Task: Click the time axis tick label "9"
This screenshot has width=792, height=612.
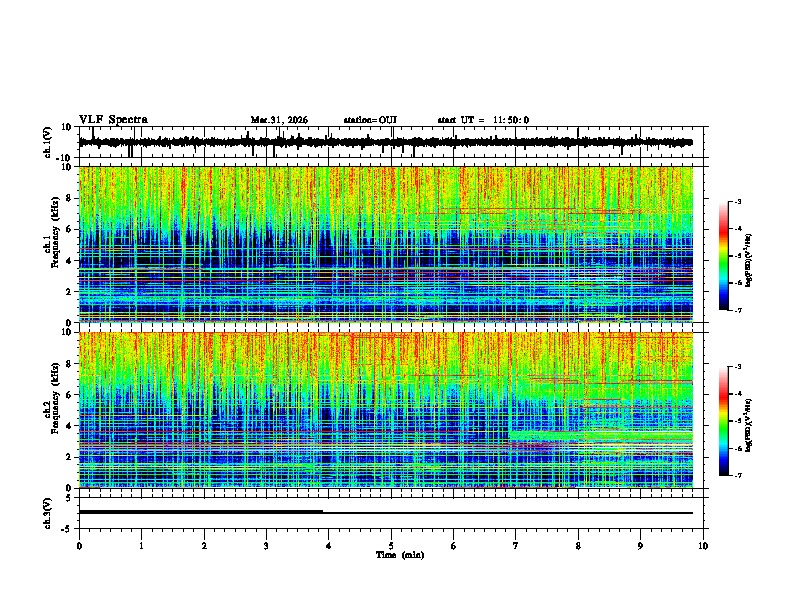Action: pyautogui.click(x=640, y=546)
